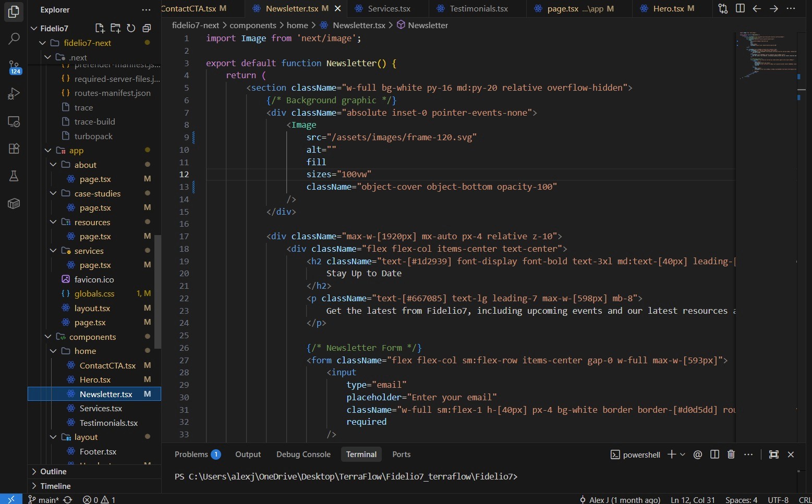The width and height of the screenshot is (812, 504).
Task: Split the editor to the right
Action: coord(740,8)
